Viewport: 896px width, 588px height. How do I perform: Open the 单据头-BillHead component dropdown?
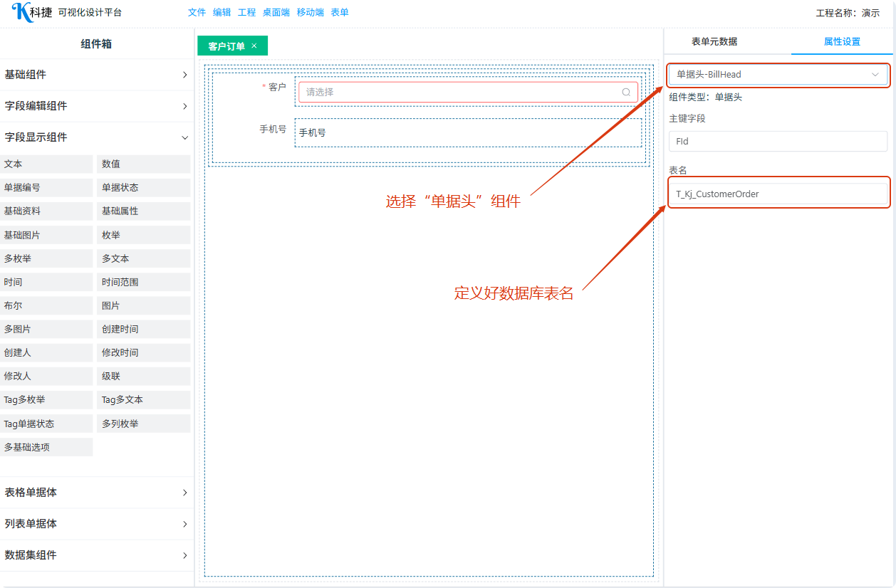[x=778, y=74]
